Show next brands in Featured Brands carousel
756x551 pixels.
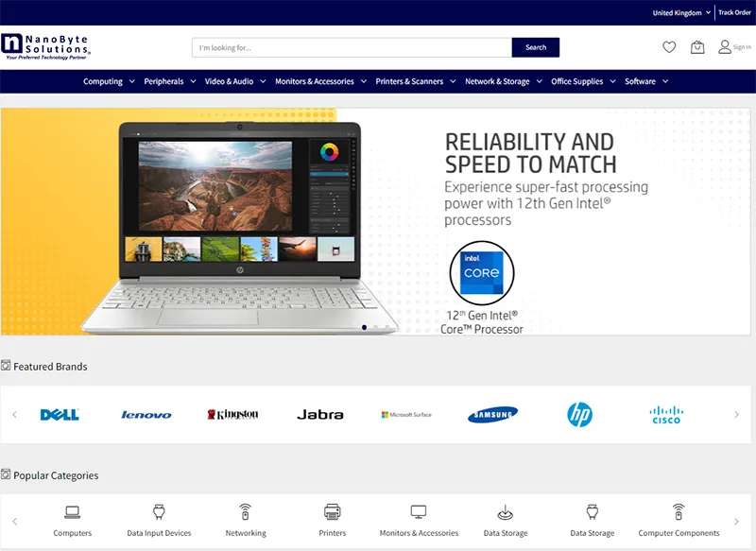click(x=736, y=415)
